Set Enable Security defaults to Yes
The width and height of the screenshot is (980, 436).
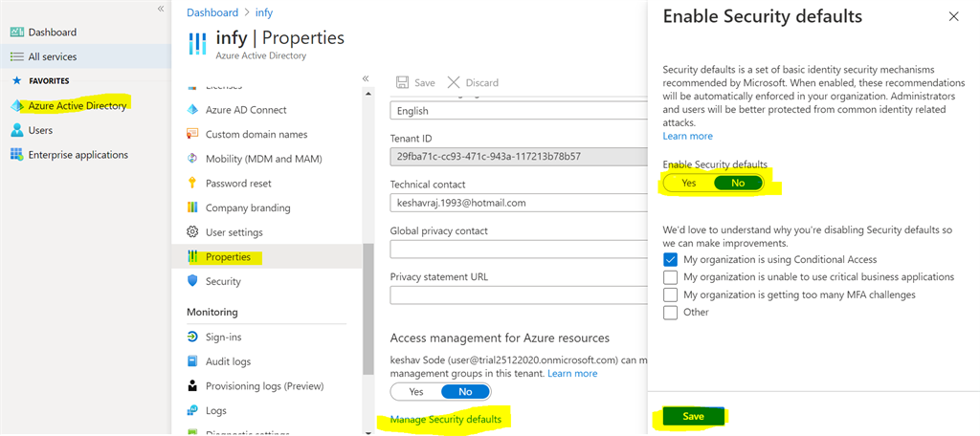pyautogui.click(x=689, y=183)
